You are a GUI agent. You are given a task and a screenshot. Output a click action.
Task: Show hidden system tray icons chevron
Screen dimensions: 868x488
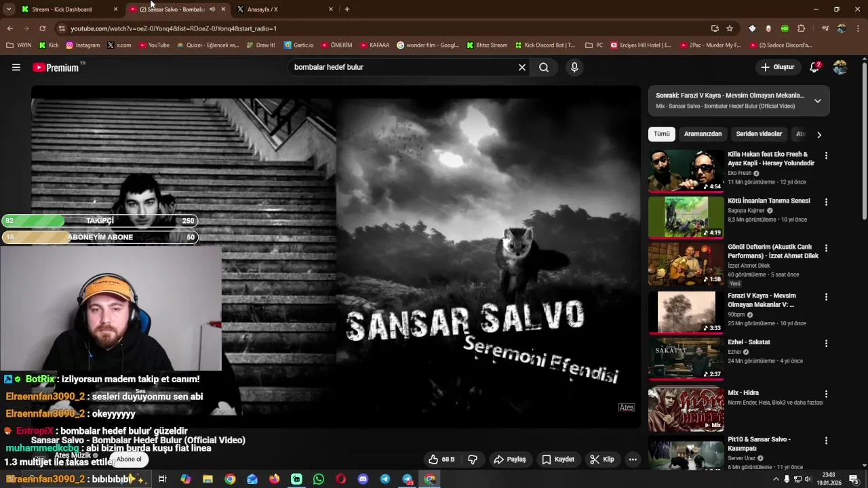(x=776, y=479)
